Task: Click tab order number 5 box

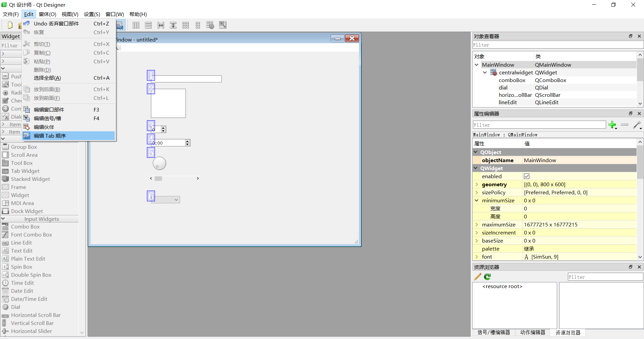Action: (x=151, y=152)
